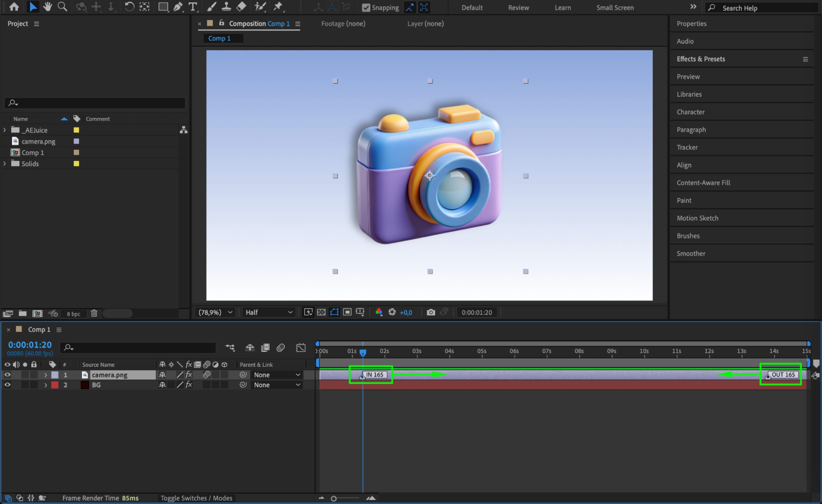The image size is (822, 504).
Task: Click Toggle Switches / Modes button
Action: [196, 498]
